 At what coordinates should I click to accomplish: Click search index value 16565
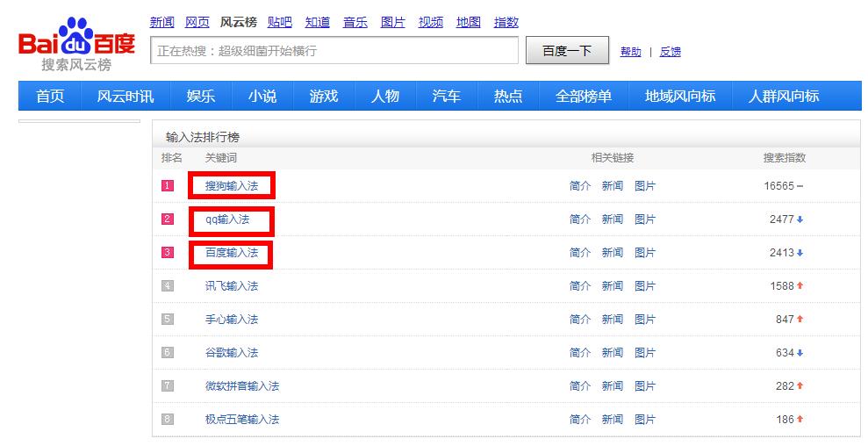point(778,186)
